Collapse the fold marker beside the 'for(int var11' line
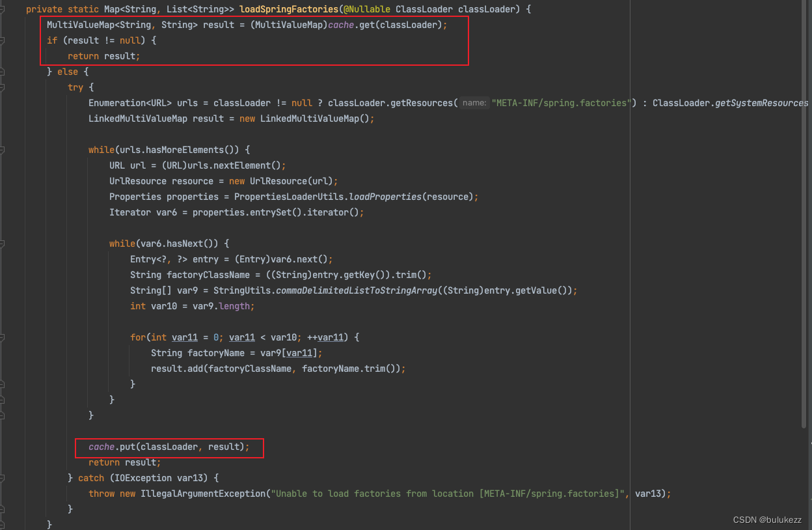 tap(2, 337)
